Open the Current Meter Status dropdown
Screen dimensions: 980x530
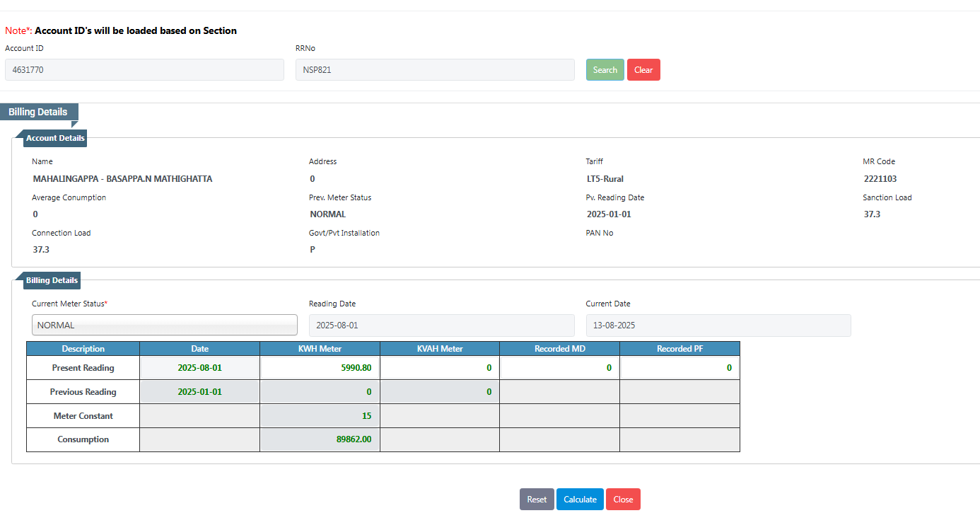pos(165,326)
